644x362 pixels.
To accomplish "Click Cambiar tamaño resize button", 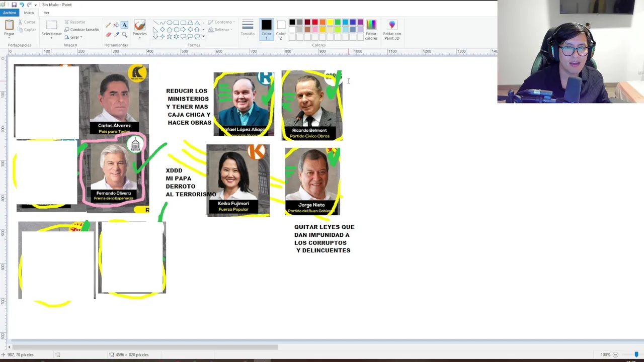I will [82, 30].
